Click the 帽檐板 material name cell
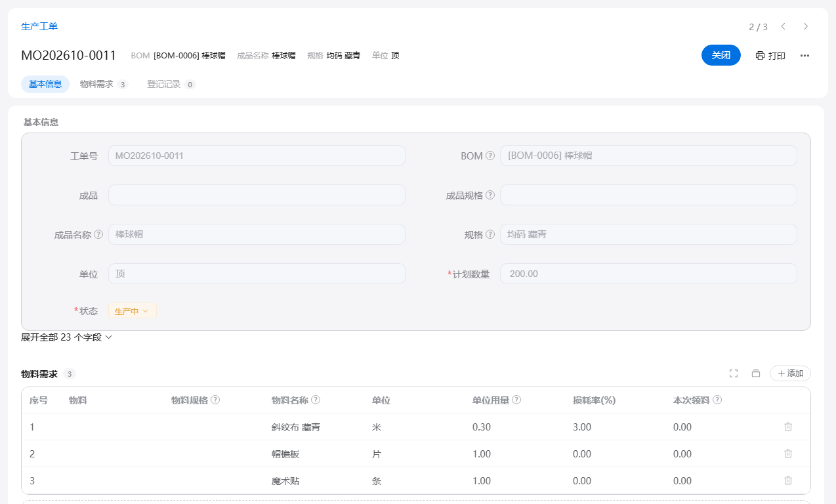The height and width of the screenshot is (504, 836). pyautogui.click(x=285, y=454)
